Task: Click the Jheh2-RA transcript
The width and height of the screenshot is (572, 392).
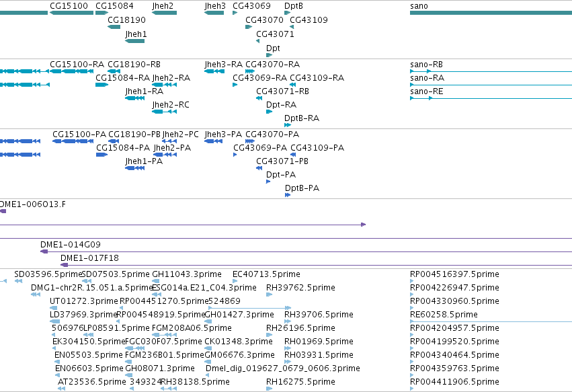Action: (x=164, y=85)
